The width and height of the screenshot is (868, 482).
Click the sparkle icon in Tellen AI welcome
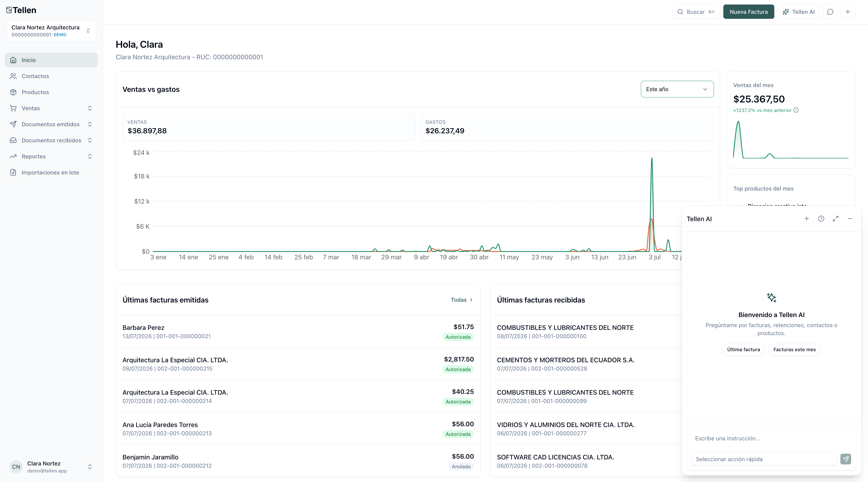(x=772, y=297)
